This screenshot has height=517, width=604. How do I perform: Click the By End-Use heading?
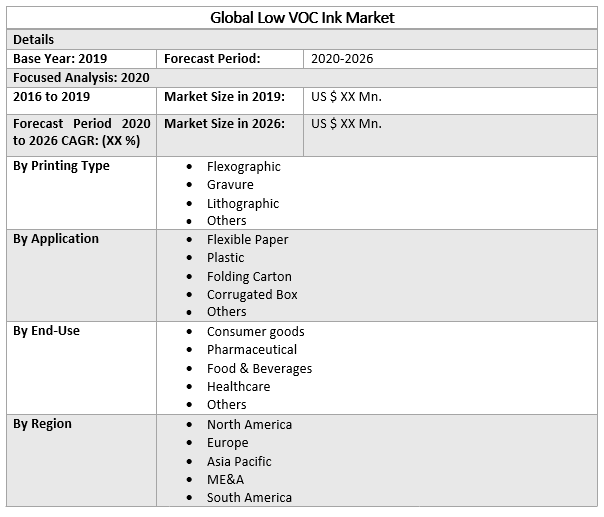click(x=46, y=330)
